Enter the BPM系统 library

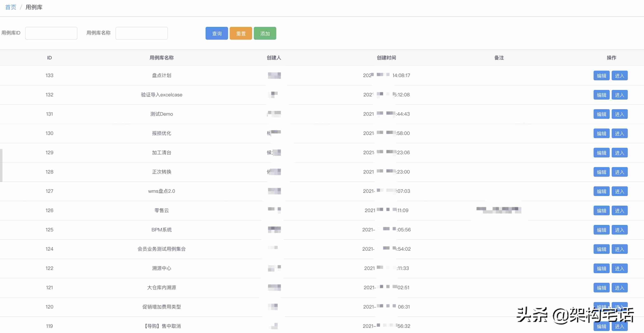619,230
